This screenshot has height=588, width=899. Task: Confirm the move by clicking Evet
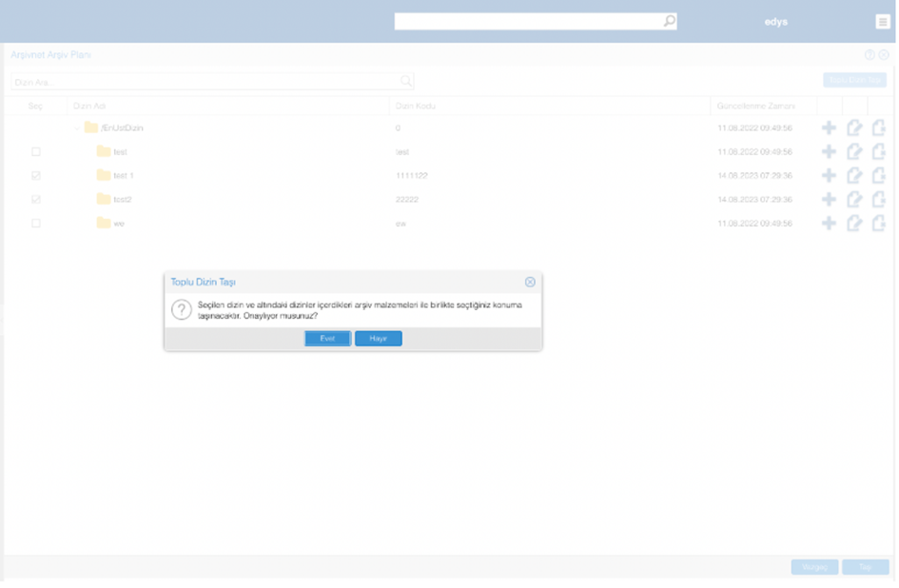point(327,339)
